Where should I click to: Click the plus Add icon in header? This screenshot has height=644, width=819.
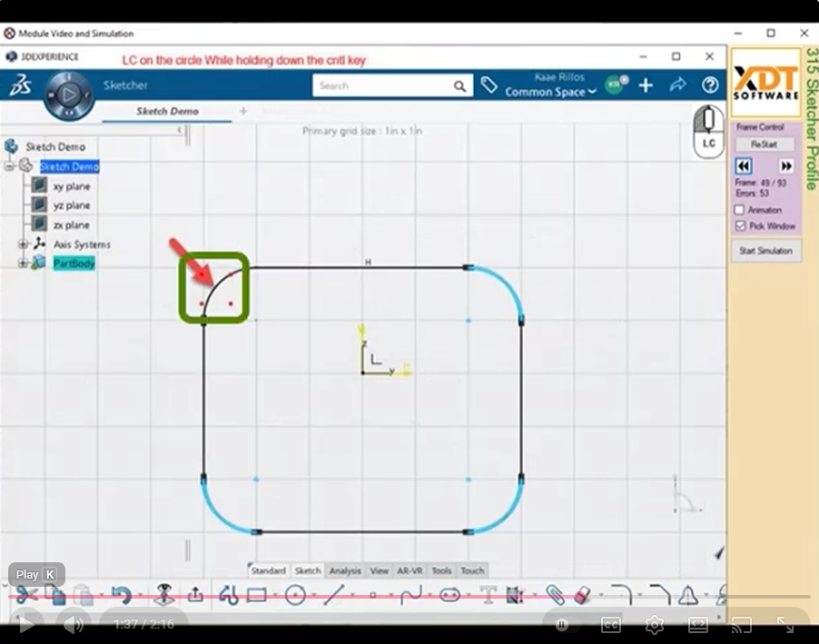tap(646, 85)
